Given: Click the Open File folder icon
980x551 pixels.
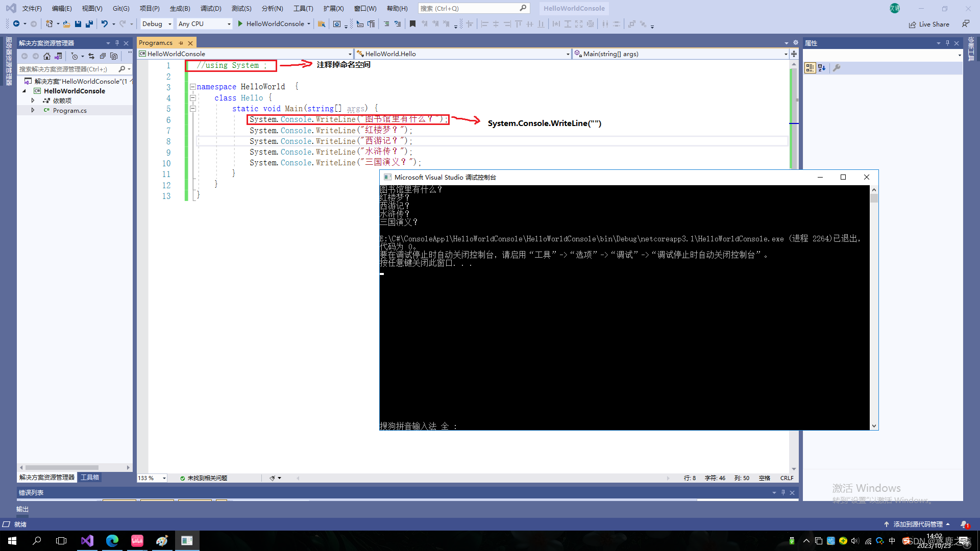Looking at the screenshot, I should (x=66, y=24).
